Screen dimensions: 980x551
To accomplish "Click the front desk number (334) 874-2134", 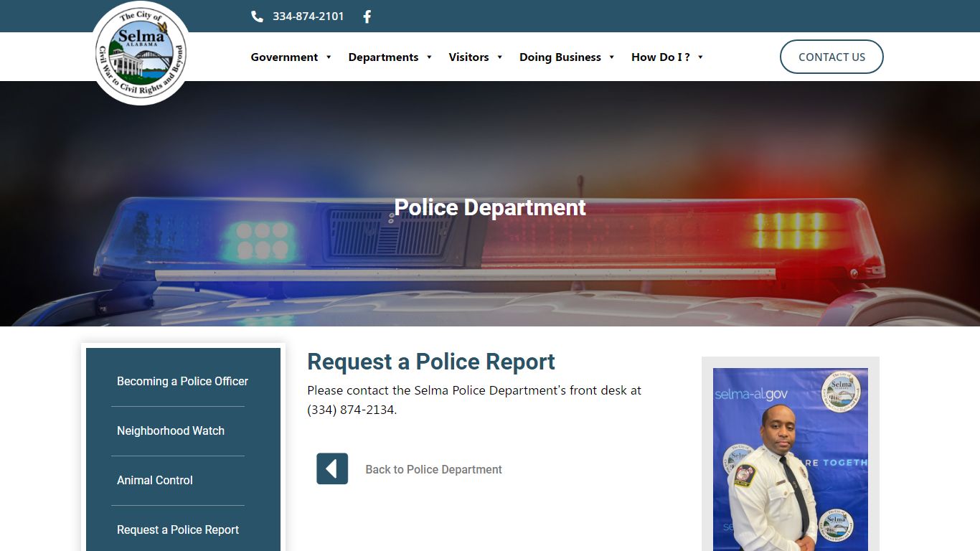I will pyautogui.click(x=351, y=410).
